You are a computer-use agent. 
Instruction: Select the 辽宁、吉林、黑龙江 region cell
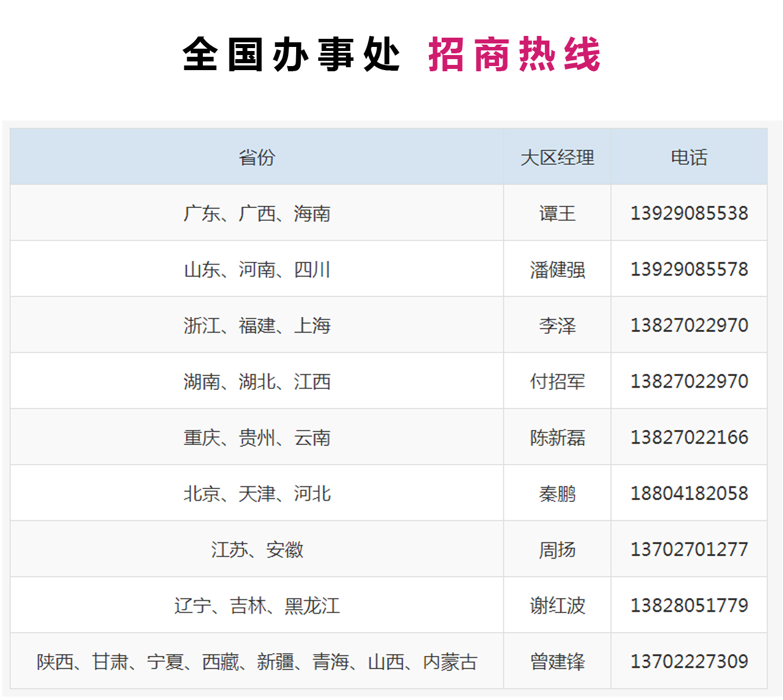tap(257, 606)
